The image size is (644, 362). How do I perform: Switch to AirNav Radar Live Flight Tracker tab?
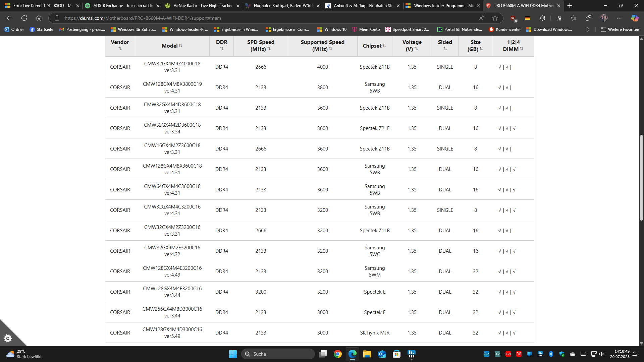click(x=203, y=6)
